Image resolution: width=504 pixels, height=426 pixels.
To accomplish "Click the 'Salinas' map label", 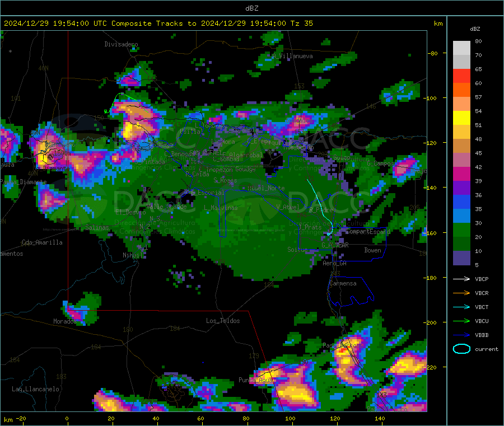I will click(97, 227).
